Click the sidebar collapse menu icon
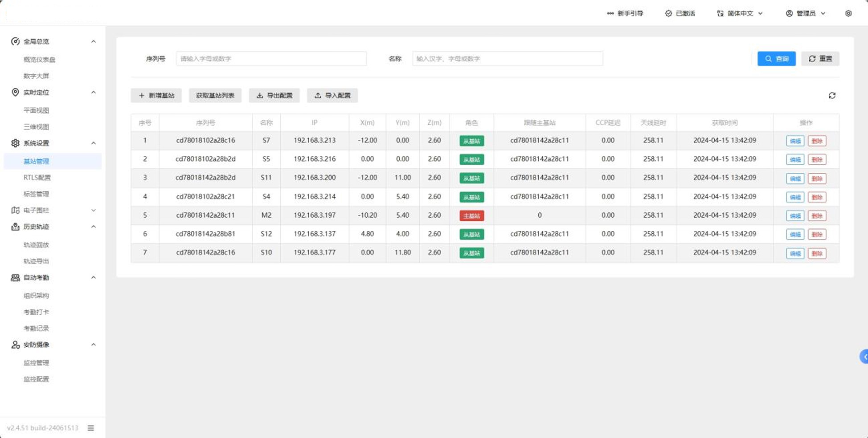The height and width of the screenshot is (438, 868). pos(91,428)
